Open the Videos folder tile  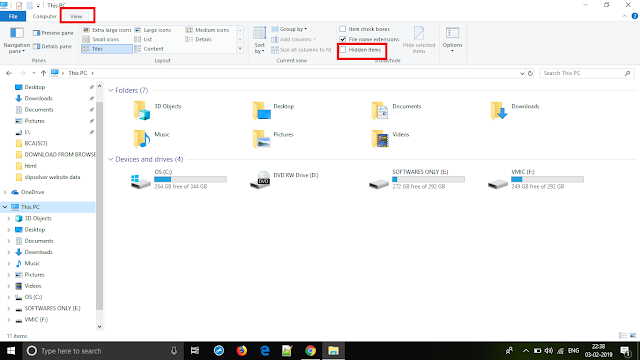[390, 138]
